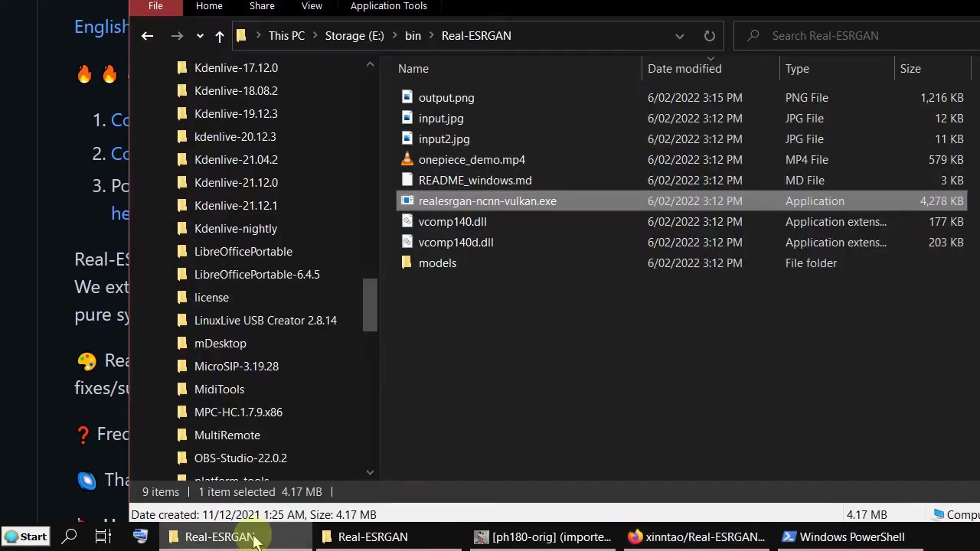Focus the Search Real-ESRGAN box
Screen dimensions: 980x551
[x=857, y=36]
